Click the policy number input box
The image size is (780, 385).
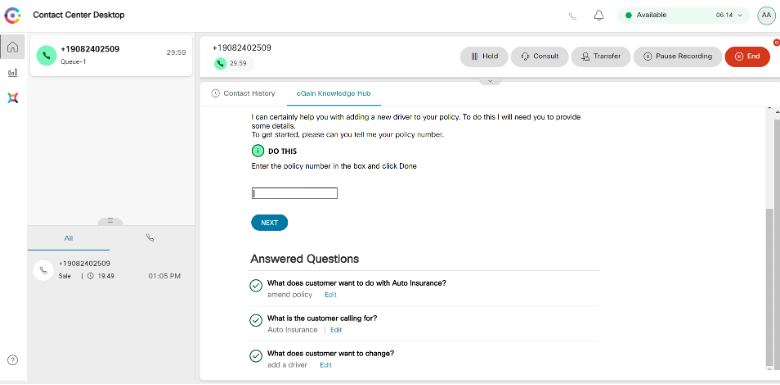[294, 193]
